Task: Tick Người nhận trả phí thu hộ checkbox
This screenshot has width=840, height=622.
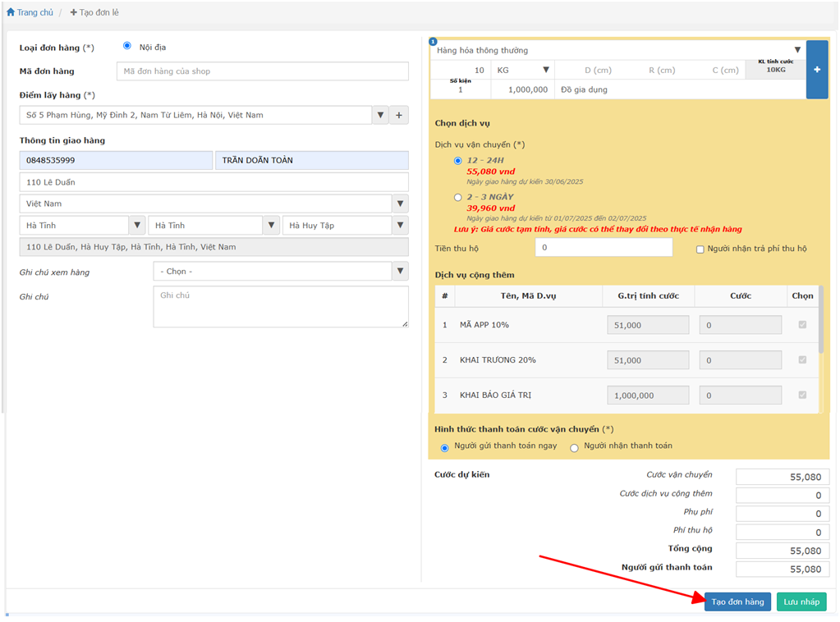Action: pyautogui.click(x=700, y=249)
